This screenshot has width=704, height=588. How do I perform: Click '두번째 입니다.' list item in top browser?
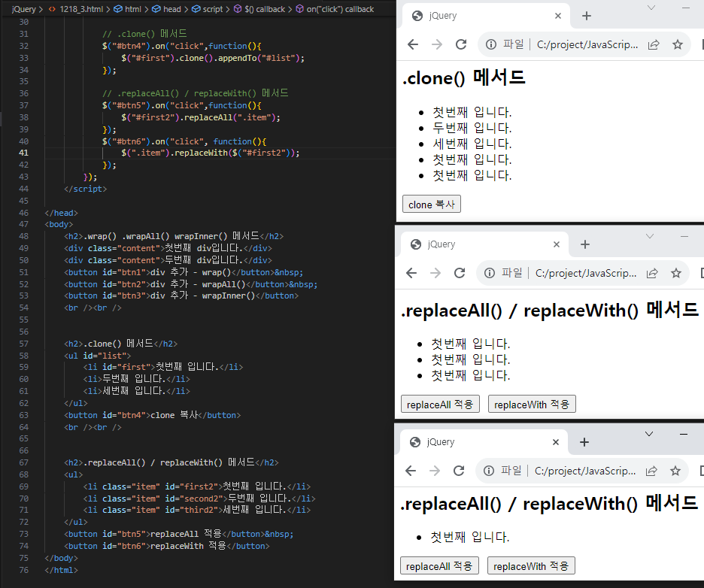coord(472,128)
